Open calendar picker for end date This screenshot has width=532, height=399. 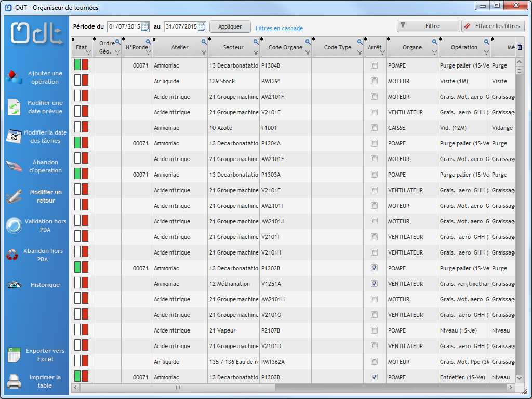(201, 26)
